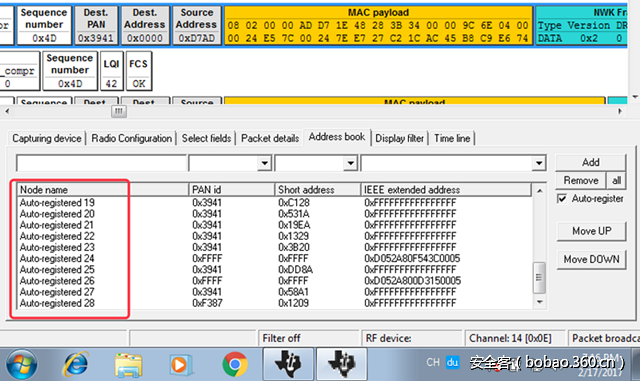Switch to Time line tab
The image size is (640, 381).
click(452, 138)
